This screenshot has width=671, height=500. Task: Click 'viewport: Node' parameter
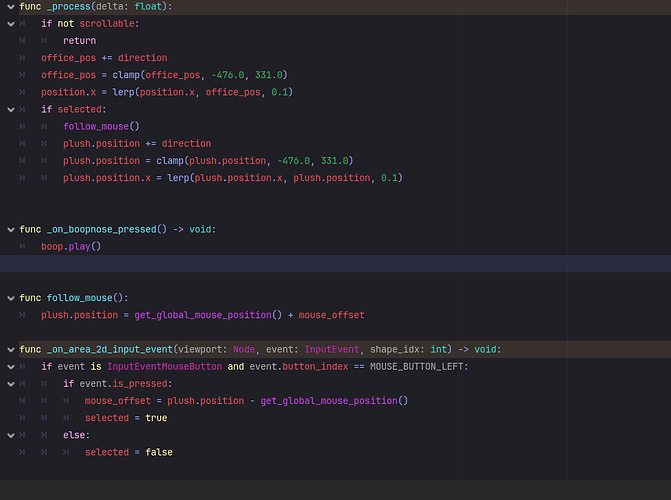(217, 350)
